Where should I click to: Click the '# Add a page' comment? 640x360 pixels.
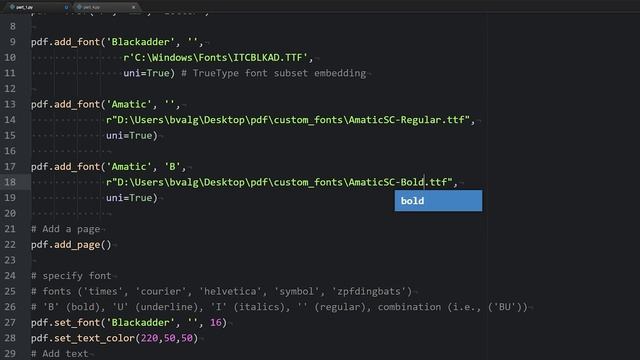(x=66, y=229)
